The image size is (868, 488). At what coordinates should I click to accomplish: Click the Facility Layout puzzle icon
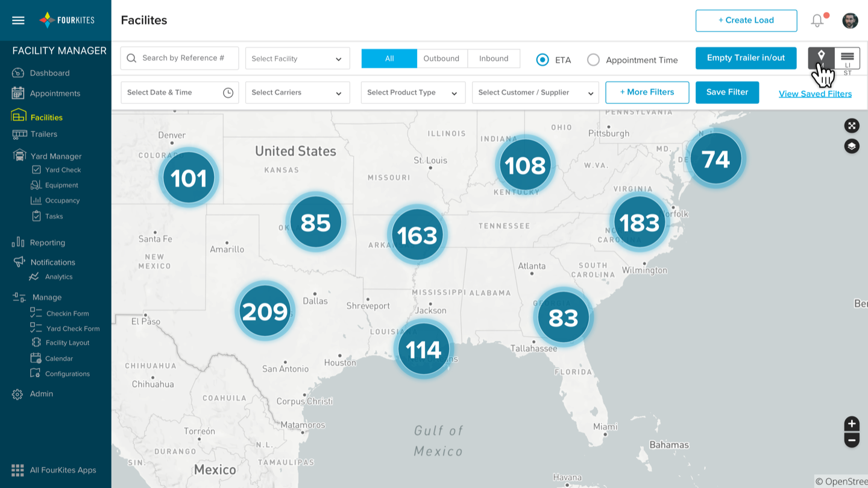tap(36, 343)
